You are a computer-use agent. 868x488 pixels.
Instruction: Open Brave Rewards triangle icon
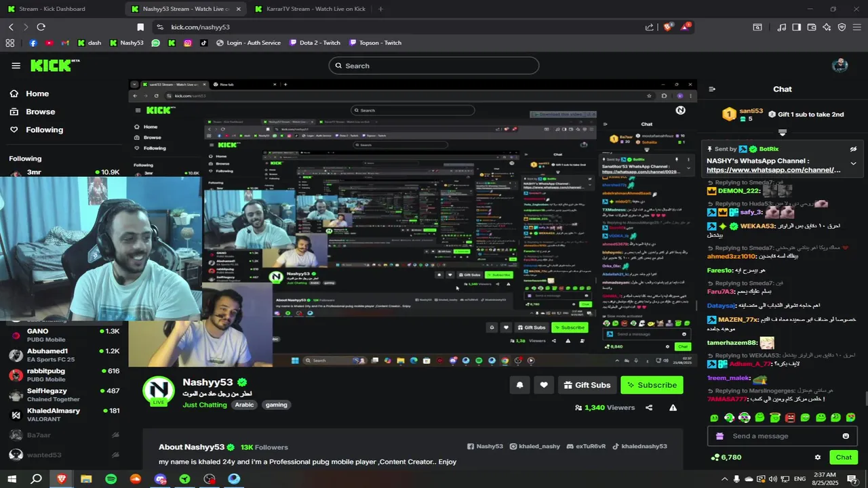pos(686,27)
